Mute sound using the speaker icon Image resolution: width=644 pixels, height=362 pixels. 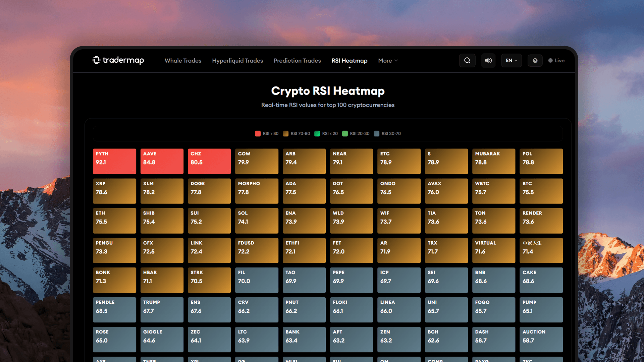[x=488, y=60]
